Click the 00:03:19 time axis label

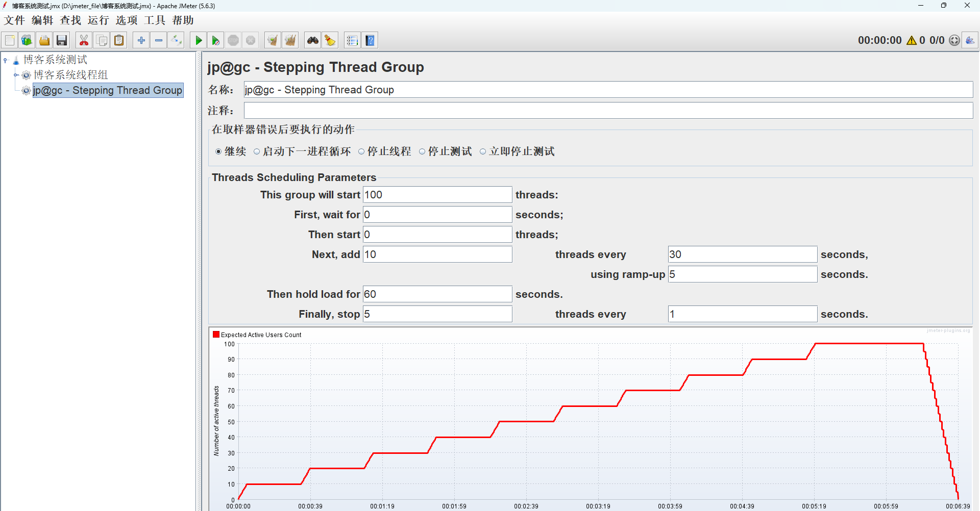[598, 506]
